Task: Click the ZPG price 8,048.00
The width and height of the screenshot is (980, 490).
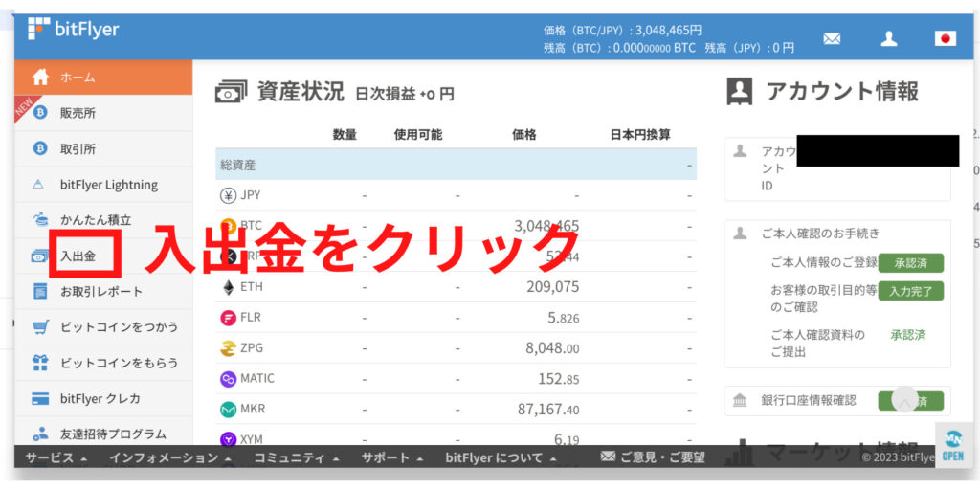Action: tap(552, 348)
